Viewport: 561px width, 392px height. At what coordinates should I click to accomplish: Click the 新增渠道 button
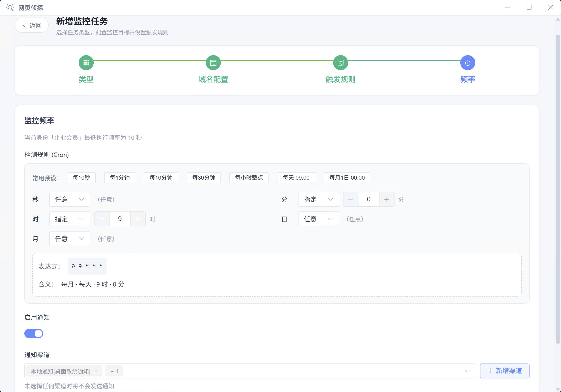pyautogui.click(x=505, y=371)
